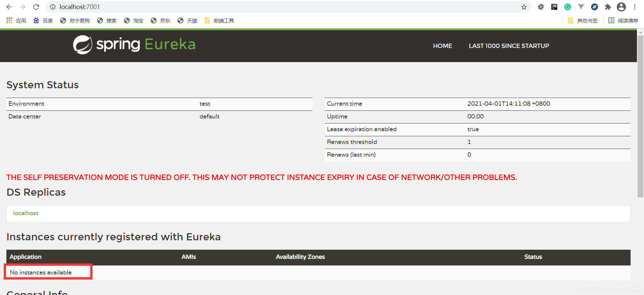The width and height of the screenshot is (644, 295).
Task: Open the 搜索 bookmark
Action: click(x=107, y=20)
